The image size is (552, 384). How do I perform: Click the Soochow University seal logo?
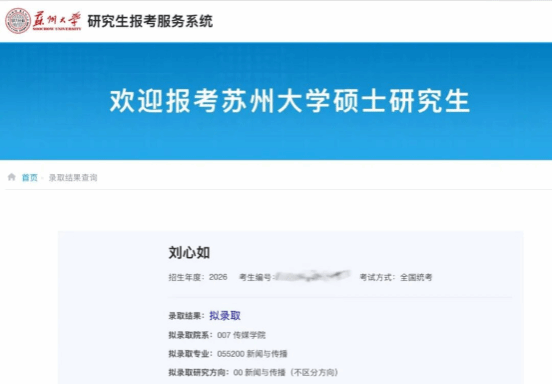(18, 21)
